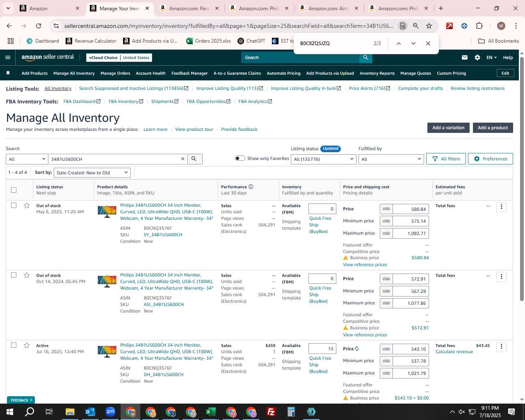Open the Fulfilled by dropdown
The width and height of the screenshot is (525, 420).
(x=391, y=159)
